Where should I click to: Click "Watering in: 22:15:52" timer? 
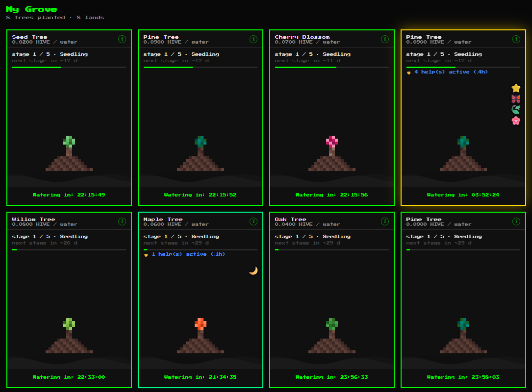click(200, 195)
